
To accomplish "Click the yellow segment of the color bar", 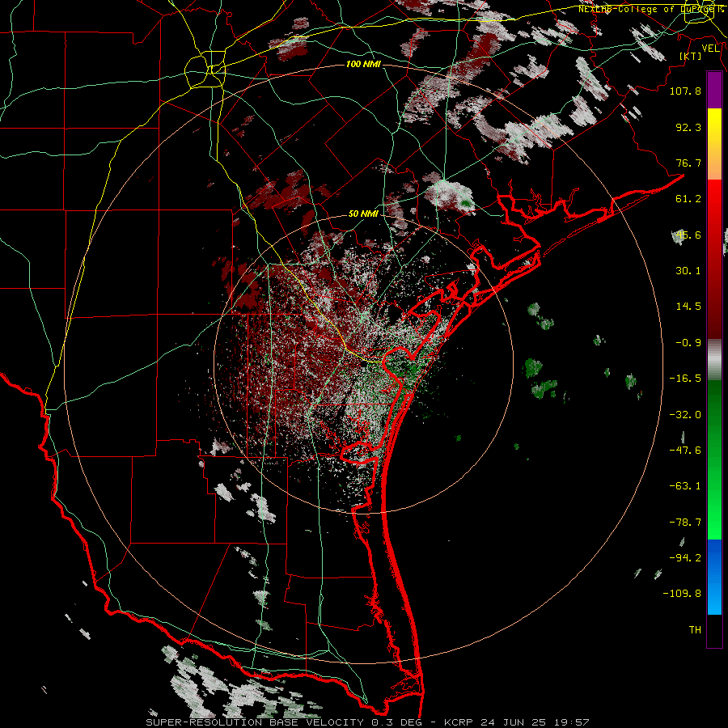I will 714,144.
